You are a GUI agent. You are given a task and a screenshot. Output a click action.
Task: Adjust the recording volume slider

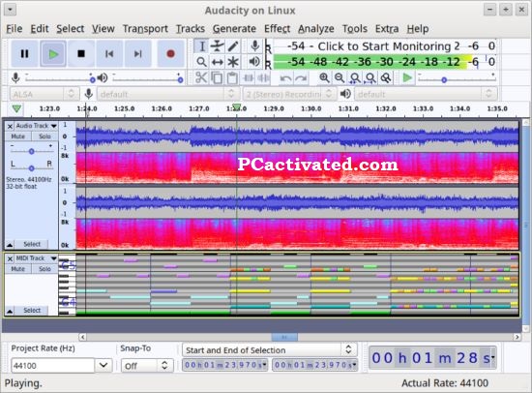pyautogui.click(x=59, y=79)
